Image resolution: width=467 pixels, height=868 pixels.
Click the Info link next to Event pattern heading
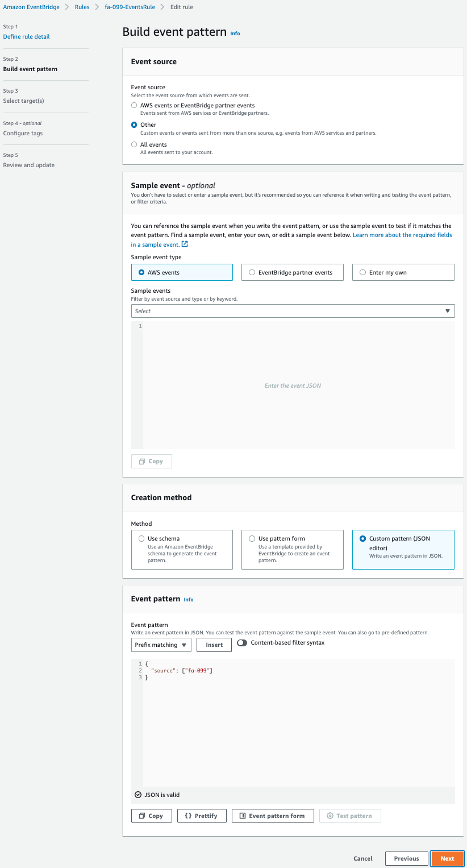pyautogui.click(x=188, y=599)
